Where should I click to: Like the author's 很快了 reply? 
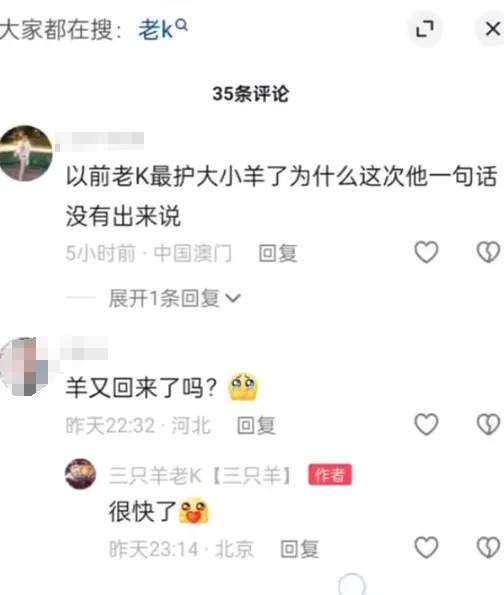pyautogui.click(x=426, y=547)
